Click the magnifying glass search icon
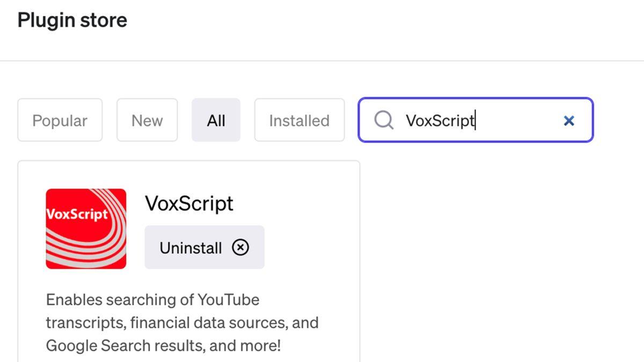 (383, 120)
